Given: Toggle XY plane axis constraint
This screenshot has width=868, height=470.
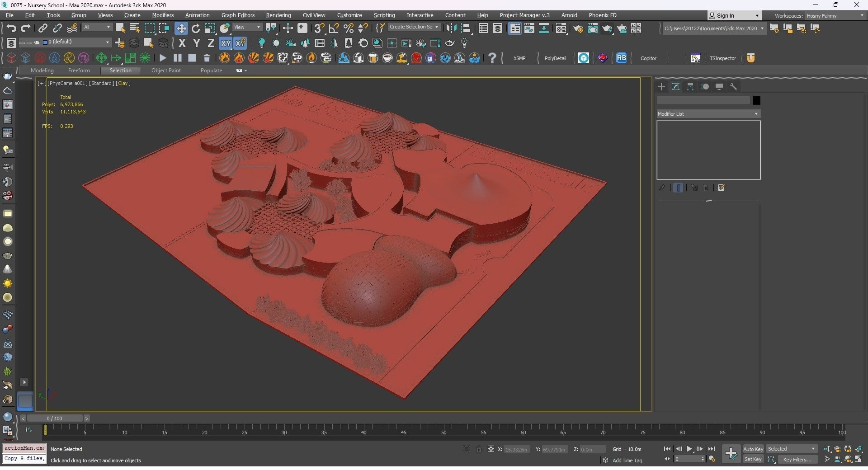Looking at the screenshot, I should [225, 43].
